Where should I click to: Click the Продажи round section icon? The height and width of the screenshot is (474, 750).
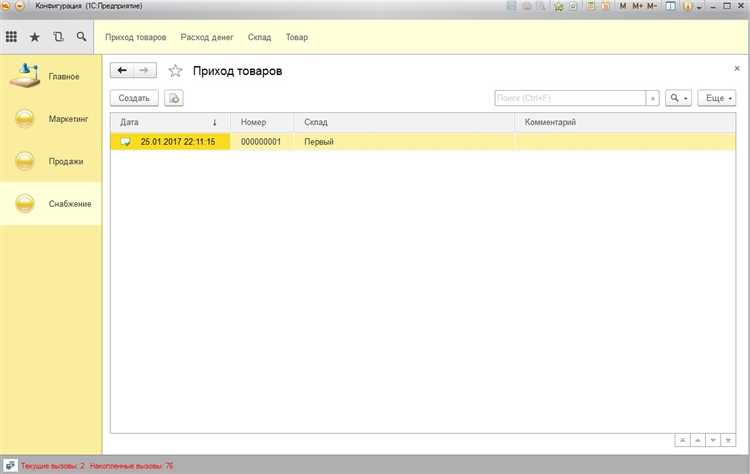click(x=24, y=161)
